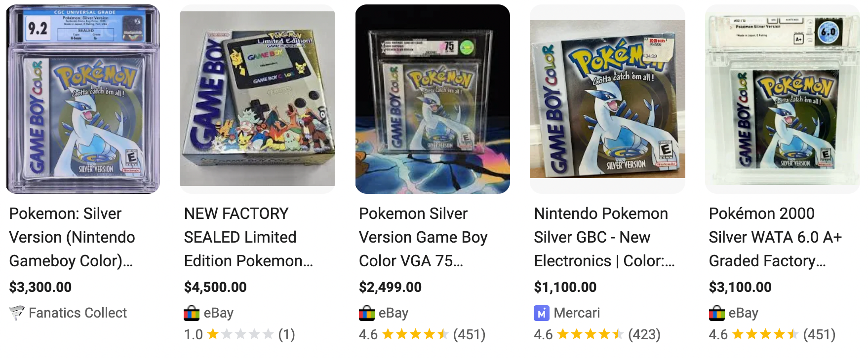Image resolution: width=868 pixels, height=358 pixels.
Task: Open WATA 6.0 graded Pokemon Silver image
Action: coord(782,99)
